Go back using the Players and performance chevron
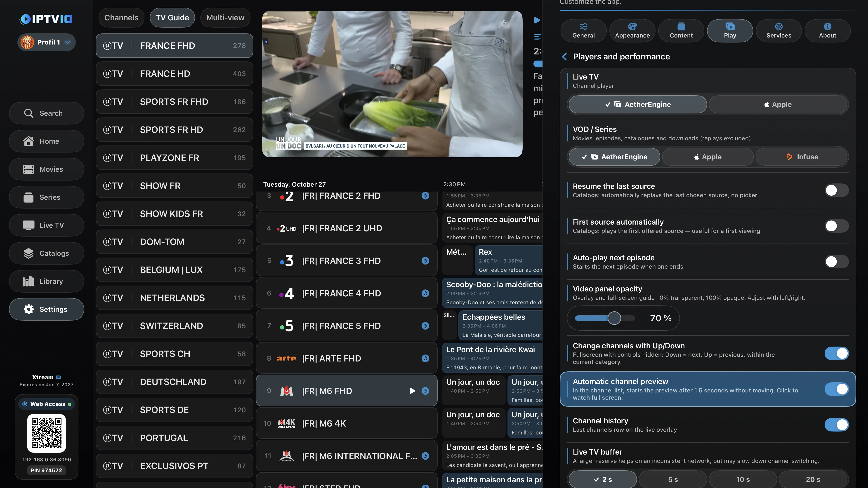This screenshot has height=488, width=868. (564, 56)
